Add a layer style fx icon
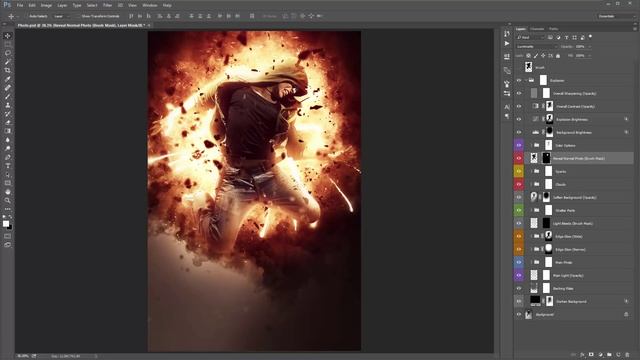The height and width of the screenshot is (360, 640). point(582,355)
